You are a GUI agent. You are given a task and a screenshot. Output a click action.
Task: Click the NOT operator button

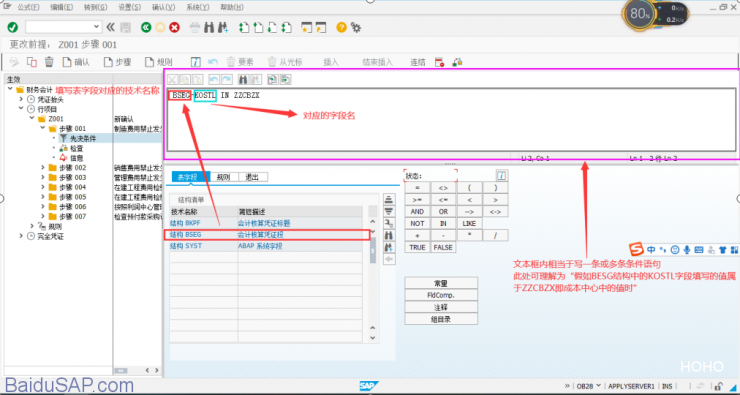coord(417,223)
